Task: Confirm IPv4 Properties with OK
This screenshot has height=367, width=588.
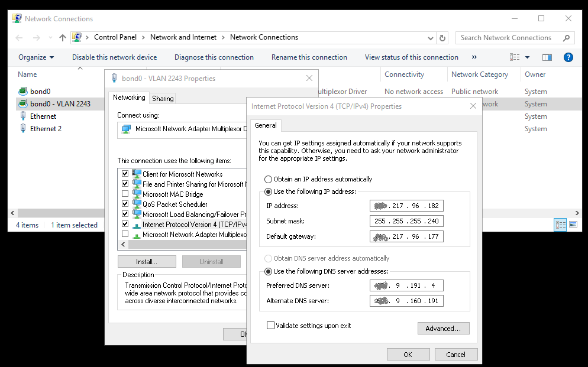Action: [x=408, y=354]
